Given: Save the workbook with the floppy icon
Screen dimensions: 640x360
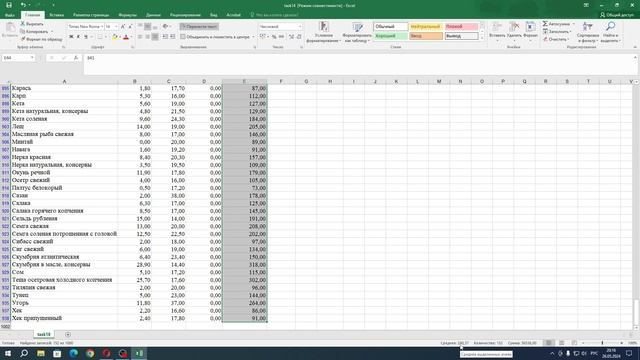Looking at the screenshot, I should coord(9,5).
